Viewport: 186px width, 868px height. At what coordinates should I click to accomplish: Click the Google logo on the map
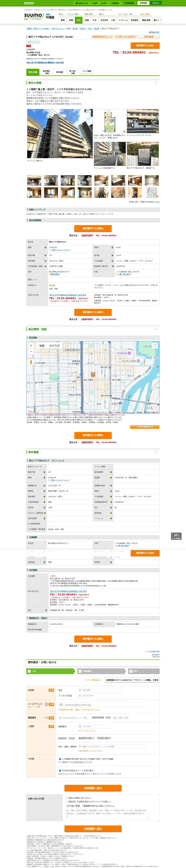tap(32, 411)
